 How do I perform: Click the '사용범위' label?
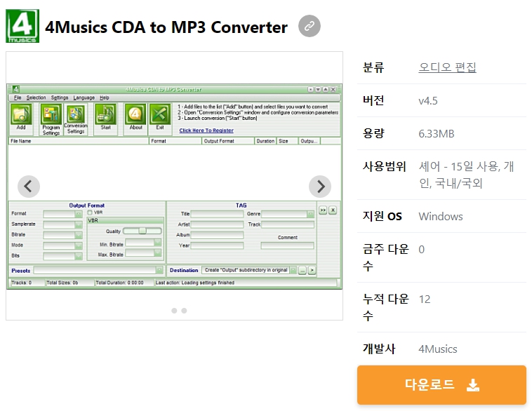coord(384,166)
